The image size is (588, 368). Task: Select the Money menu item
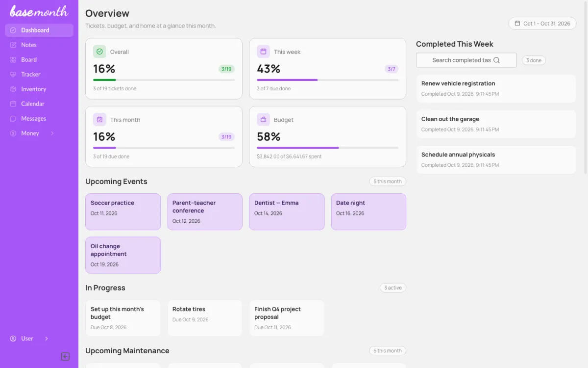pyautogui.click(x=39, y=133)
